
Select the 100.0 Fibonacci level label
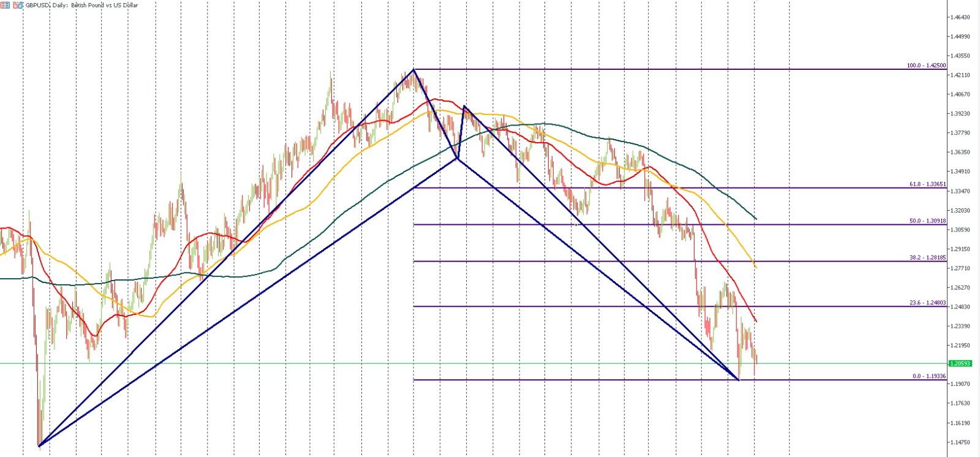(926, 66)
